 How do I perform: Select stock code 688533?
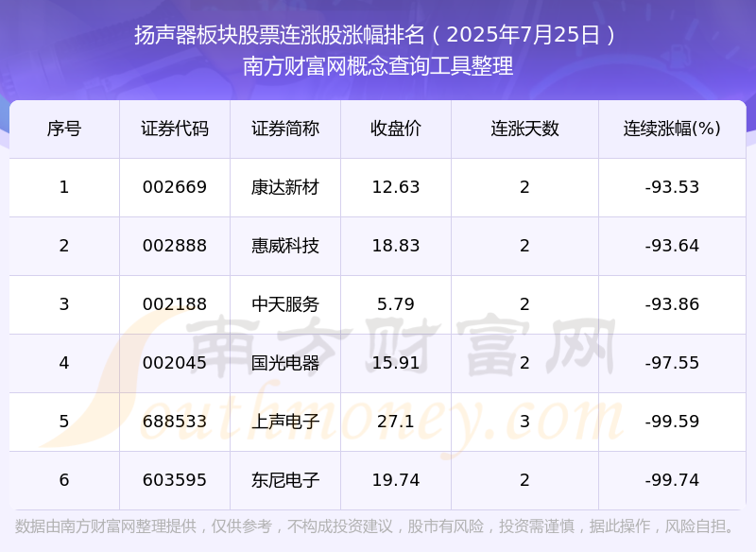click(175, 422)
